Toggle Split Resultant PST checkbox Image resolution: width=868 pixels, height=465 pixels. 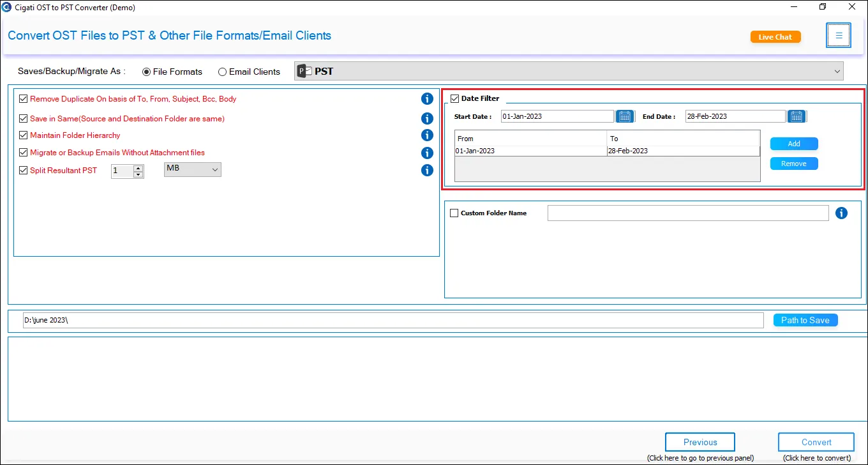tap(24, 171)
